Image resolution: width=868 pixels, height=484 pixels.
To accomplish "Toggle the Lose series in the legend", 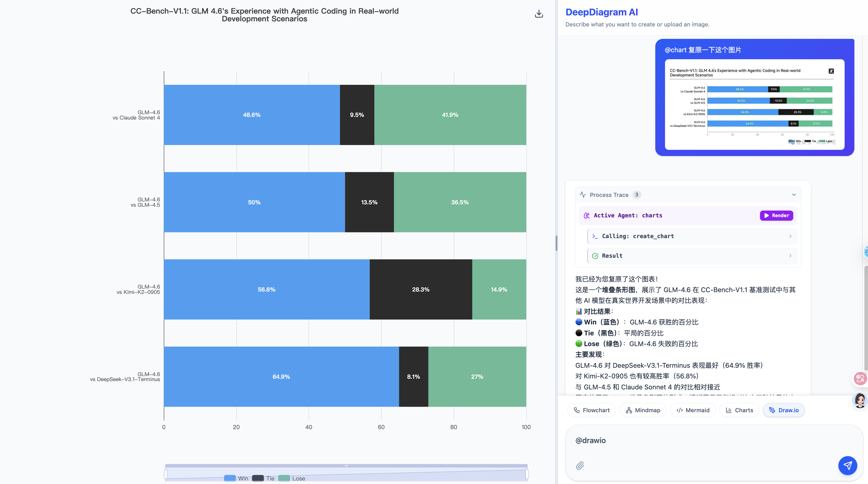I will tap(292, 478).
